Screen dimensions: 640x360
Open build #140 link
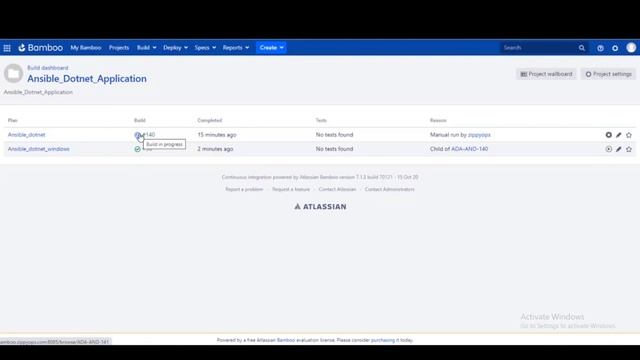pos(149,135)
